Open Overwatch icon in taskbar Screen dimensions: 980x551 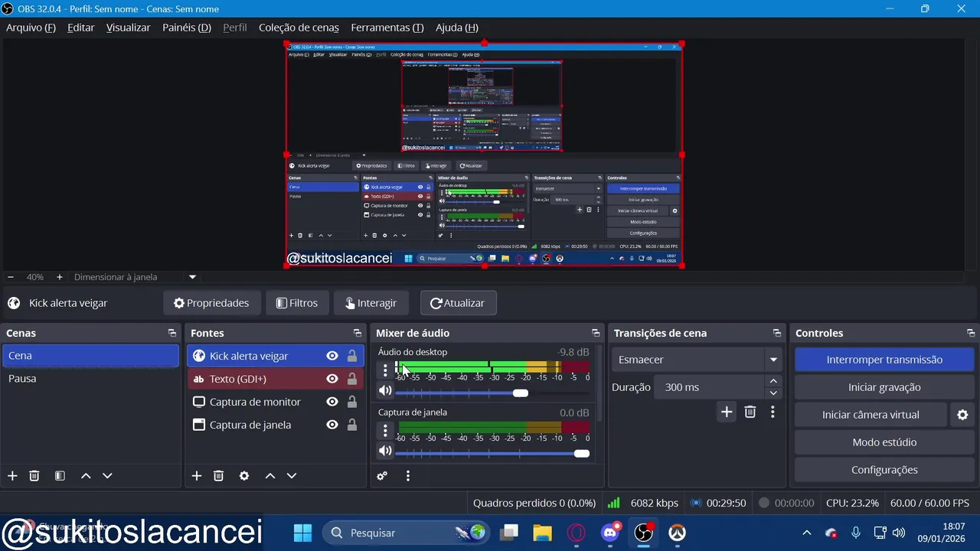(677, 533)
